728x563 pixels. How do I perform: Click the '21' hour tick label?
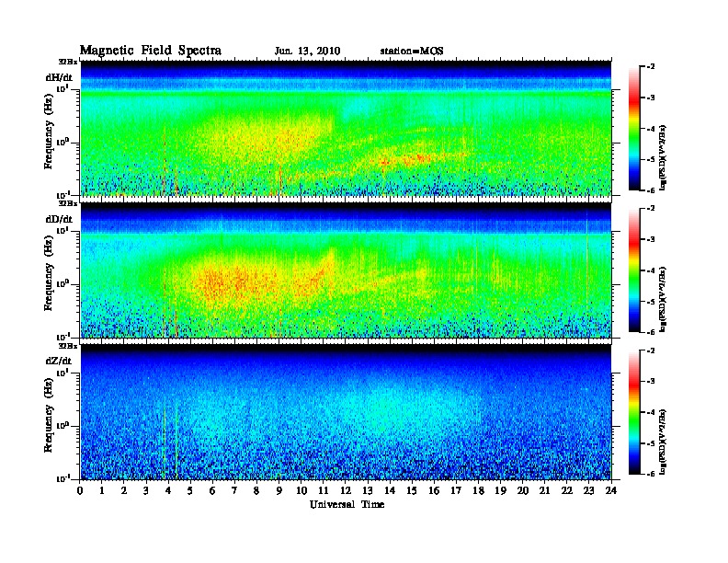[x=544, y=490]
